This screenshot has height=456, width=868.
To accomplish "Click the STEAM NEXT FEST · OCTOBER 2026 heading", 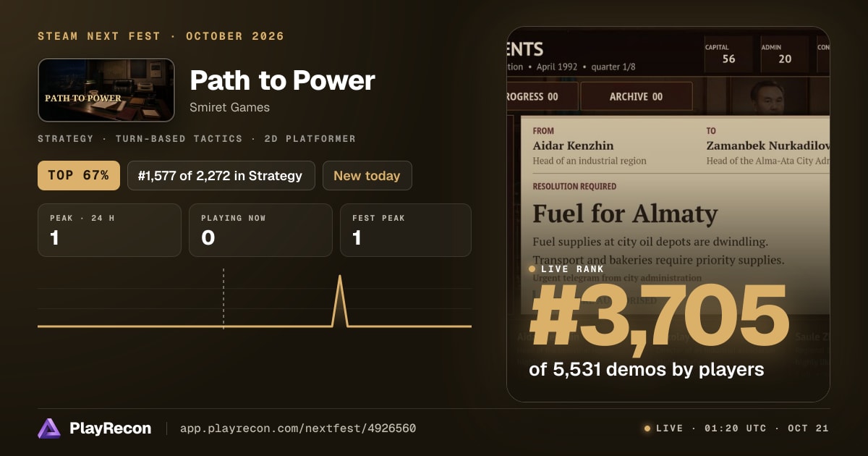I will point(161,36).
